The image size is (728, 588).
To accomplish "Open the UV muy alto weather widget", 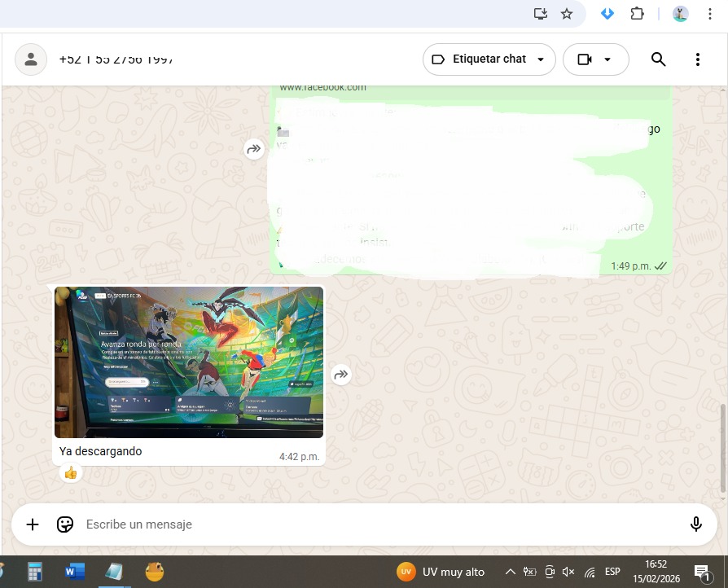I will pos(441,572).
